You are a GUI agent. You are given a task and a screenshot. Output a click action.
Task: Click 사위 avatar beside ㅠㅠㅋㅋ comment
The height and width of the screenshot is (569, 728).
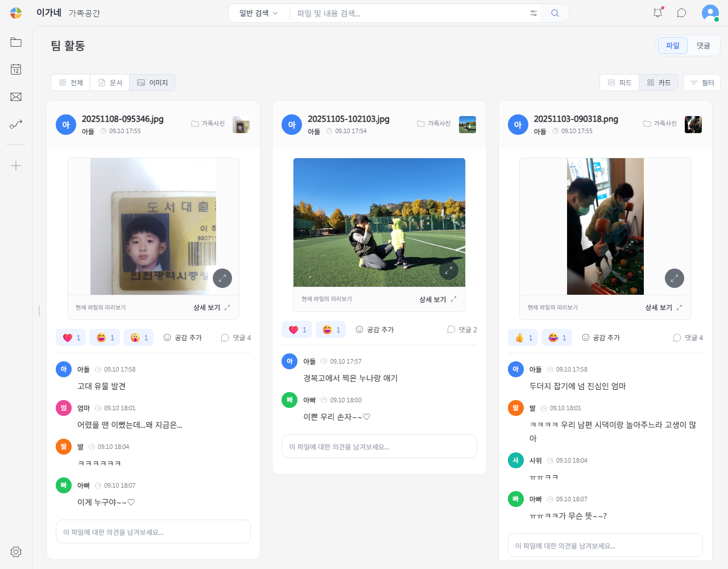click(516, 460)
